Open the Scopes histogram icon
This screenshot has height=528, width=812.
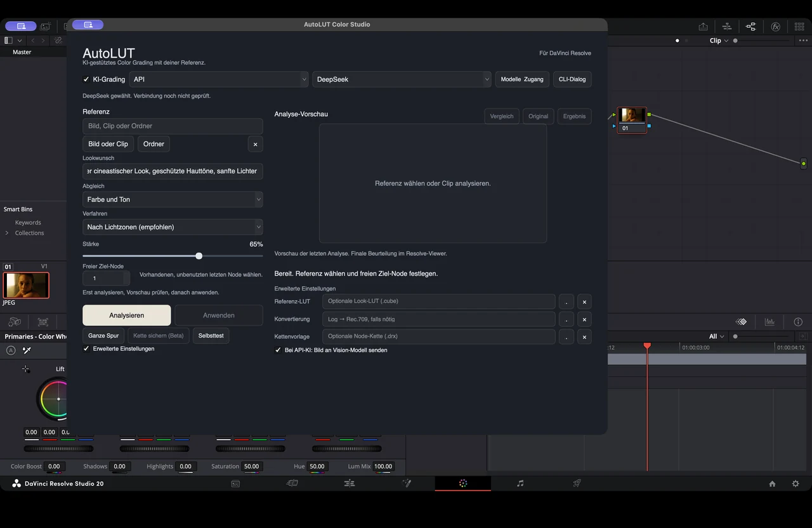(770, 322)
